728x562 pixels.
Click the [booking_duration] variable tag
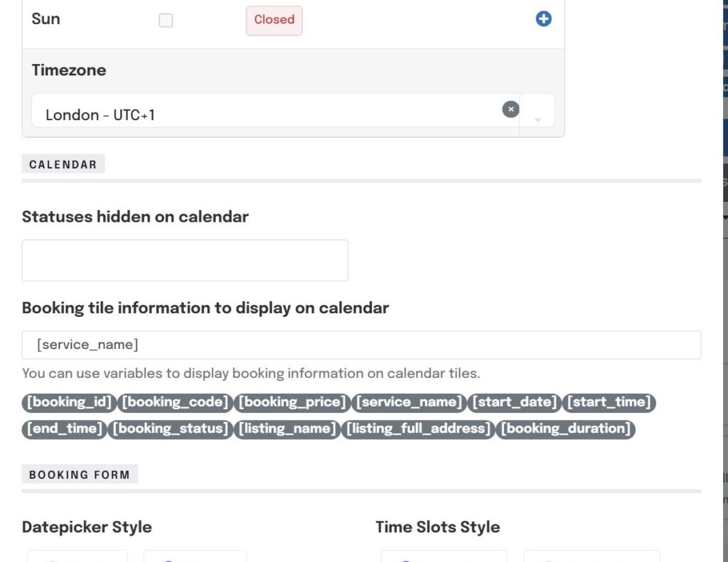pyautogui.click(x=565, y=429)
